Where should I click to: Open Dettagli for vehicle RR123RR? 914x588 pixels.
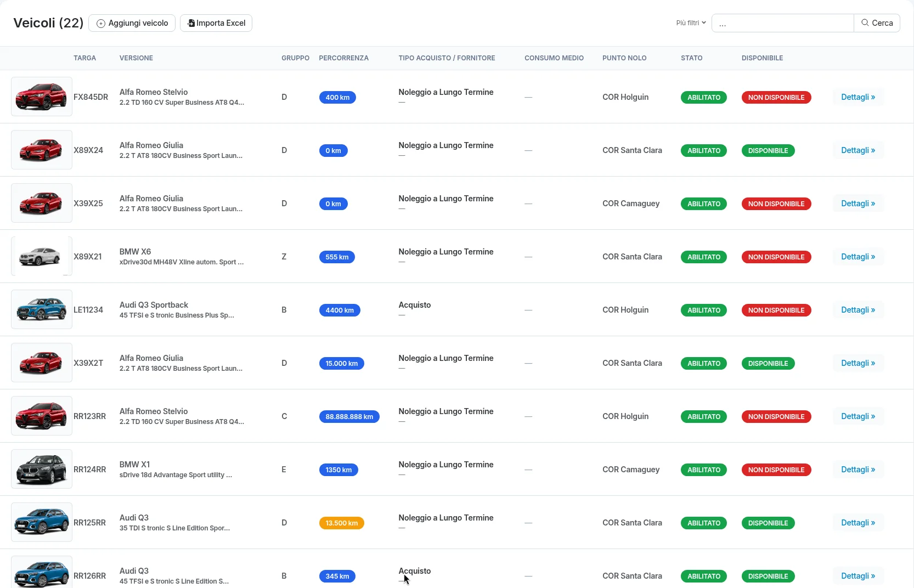[x=858, y=416]
